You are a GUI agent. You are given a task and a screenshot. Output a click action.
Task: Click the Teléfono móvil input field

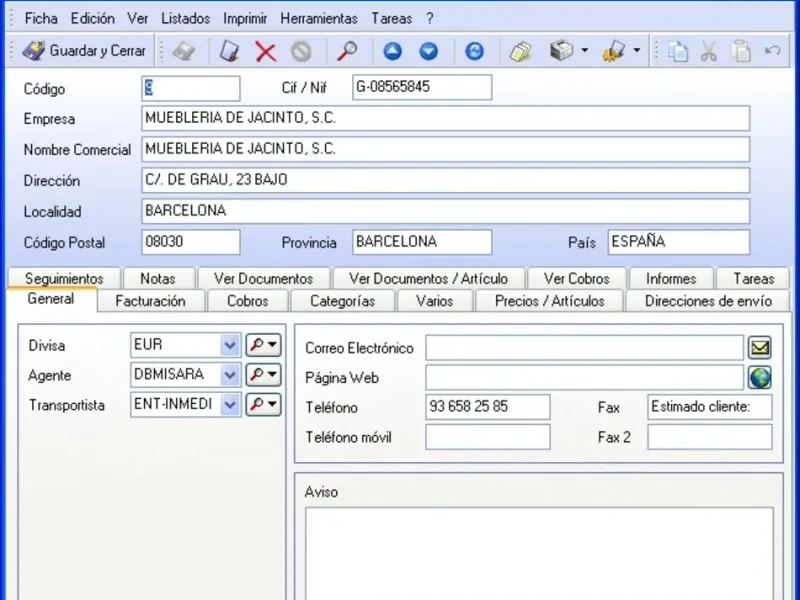click(x=488, y=437)
